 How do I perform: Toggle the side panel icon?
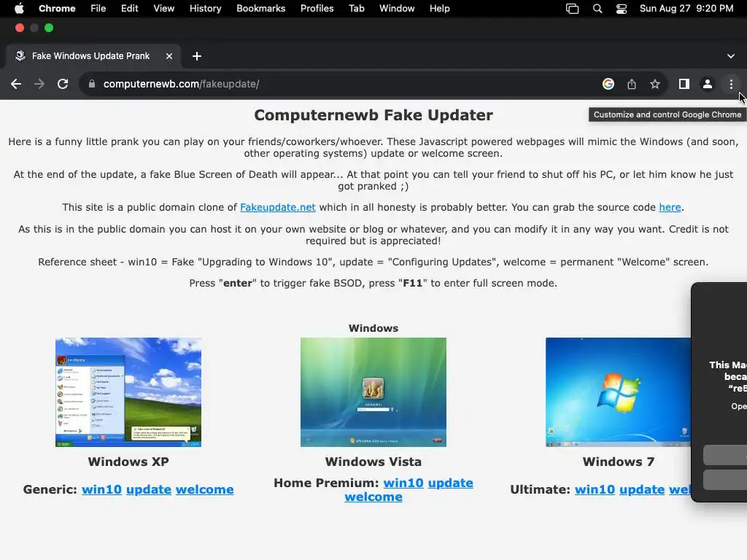(684, 85)
